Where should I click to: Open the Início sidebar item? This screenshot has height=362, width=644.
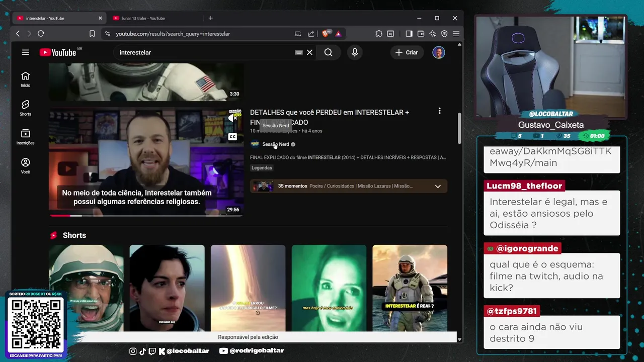click(x=25, y=79)
